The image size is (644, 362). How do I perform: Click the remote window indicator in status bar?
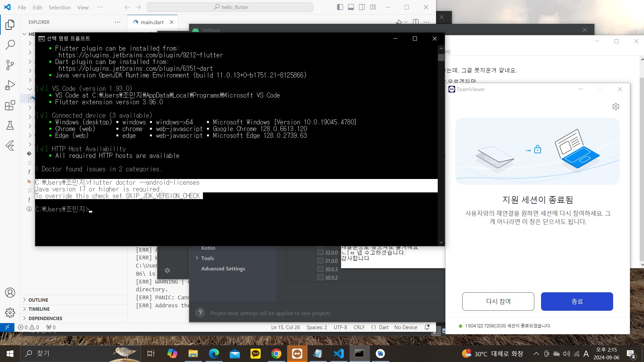tap(7, 327)
